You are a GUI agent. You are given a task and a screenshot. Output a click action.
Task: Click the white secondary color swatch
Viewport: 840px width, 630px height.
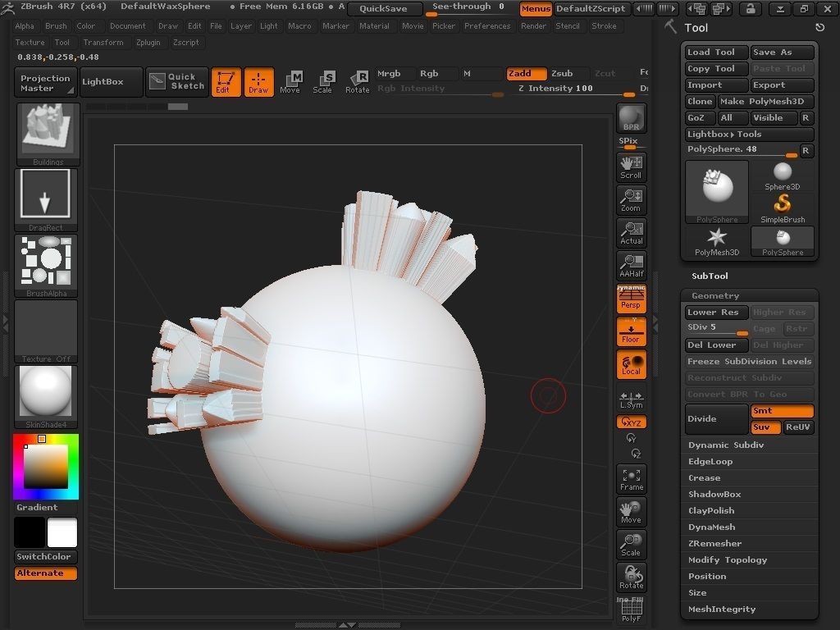[62, 532]
